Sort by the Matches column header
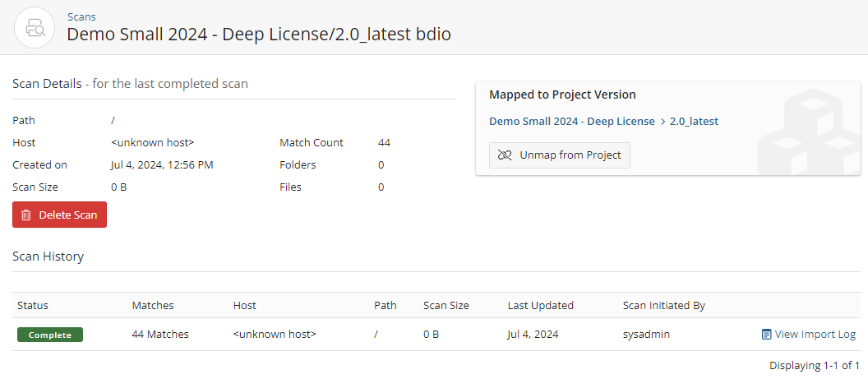Screen dimensions: 868x379 pos(153,305)
